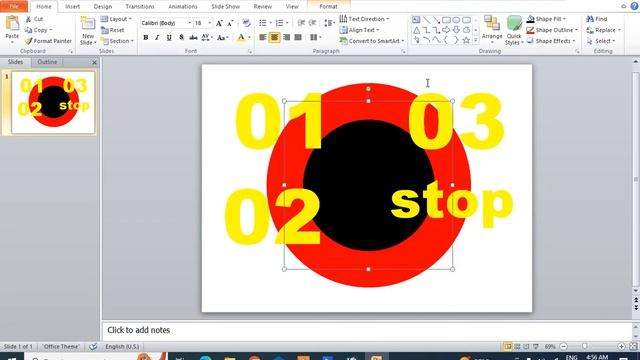
Task: Switch to the Transitions tab
Action: point(140,7)
